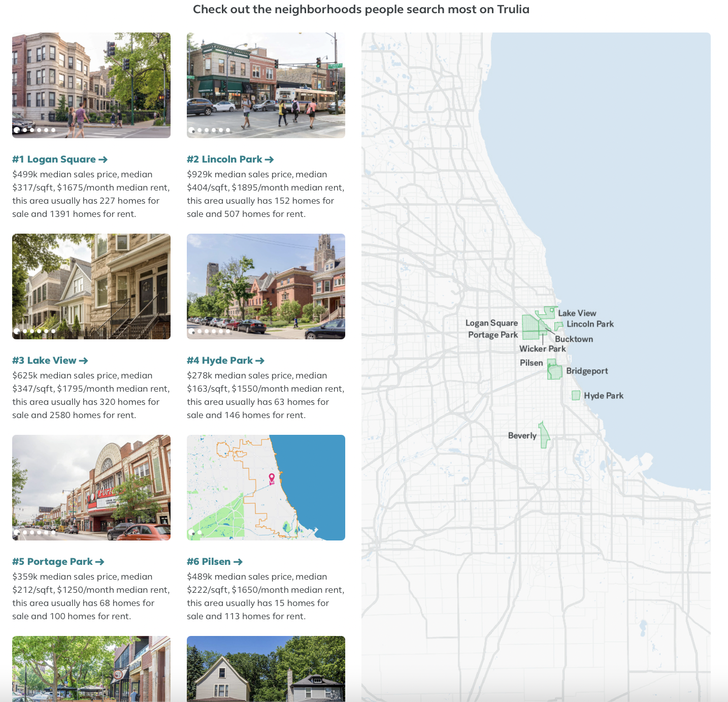The height and width of the screenshot is (702, 728).
Task: Click the heading about neighborhoods searched on Trulia
Action: pos(361,9)
